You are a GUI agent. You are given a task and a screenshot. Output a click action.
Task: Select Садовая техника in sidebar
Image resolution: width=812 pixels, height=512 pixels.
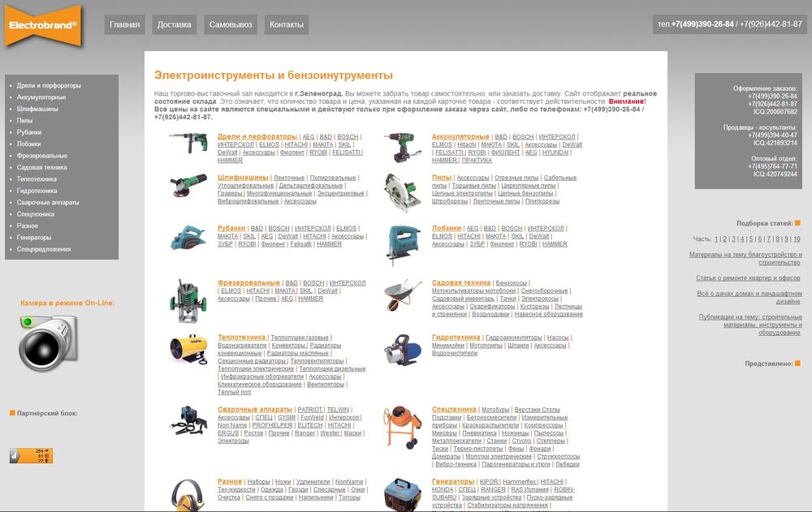click(41, 167)
